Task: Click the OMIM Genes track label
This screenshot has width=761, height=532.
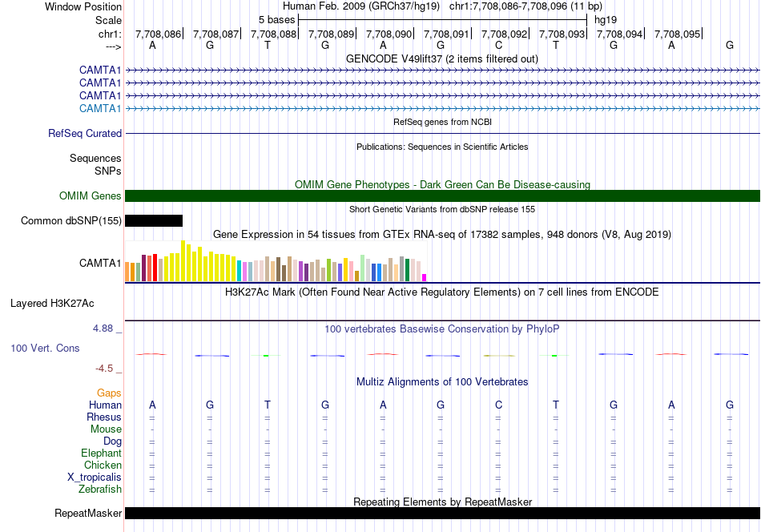Action: [x=91, y=195]
